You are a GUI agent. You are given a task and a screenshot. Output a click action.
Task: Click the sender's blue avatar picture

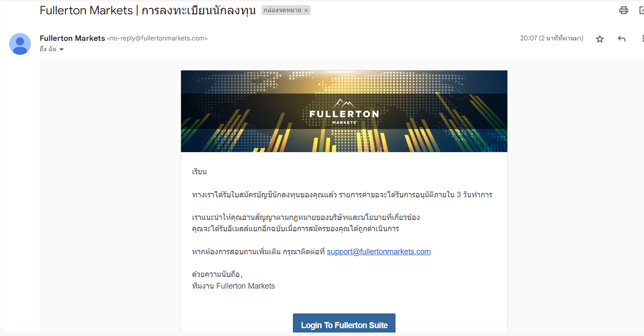(20, 44)
